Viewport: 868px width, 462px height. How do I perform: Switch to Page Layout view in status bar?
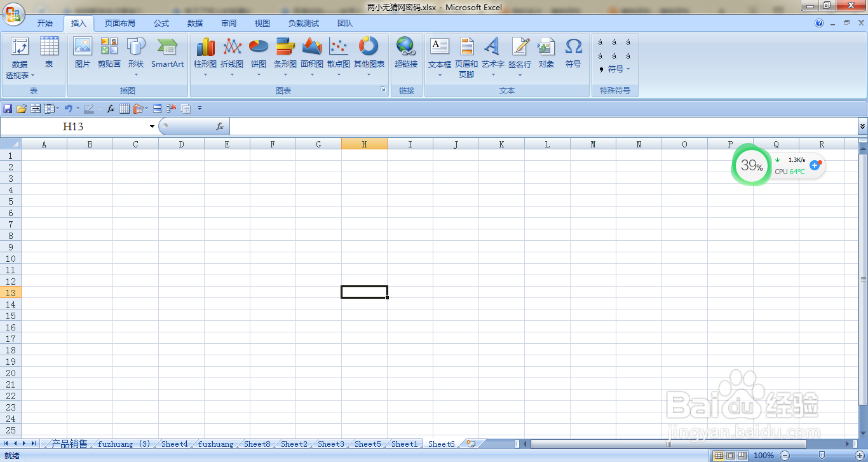point(730,456)
